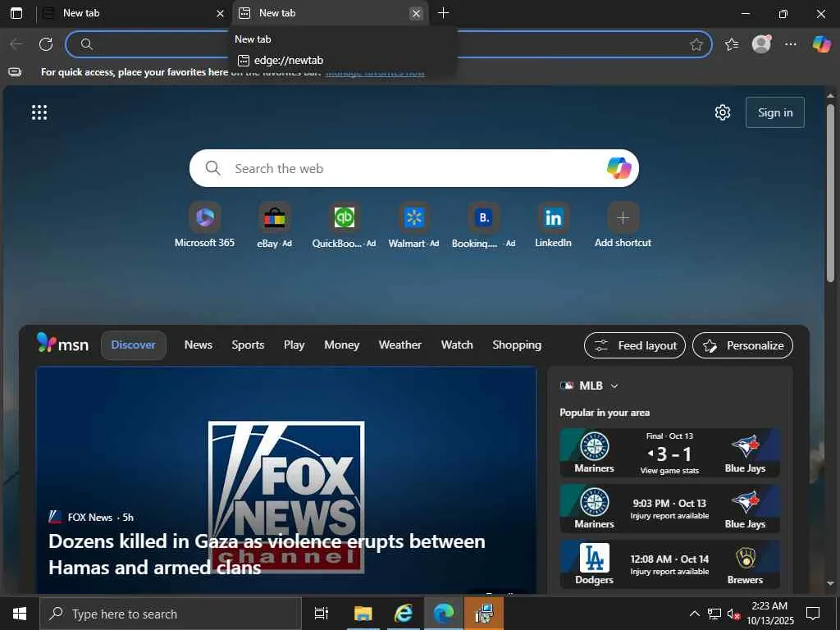840x630 pixels.
Task: Click the back navigation arrow
Action: pos(16,44)
